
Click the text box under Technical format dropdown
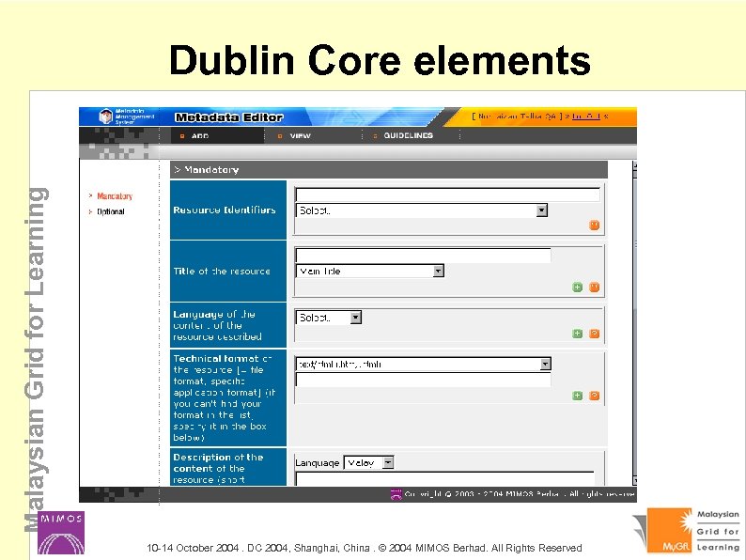click(423, 380)
